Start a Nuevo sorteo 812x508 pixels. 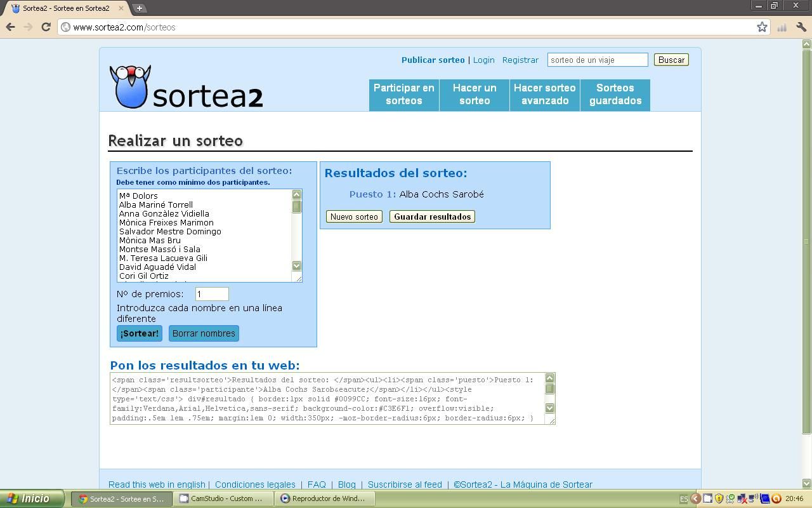coord(354,217)
